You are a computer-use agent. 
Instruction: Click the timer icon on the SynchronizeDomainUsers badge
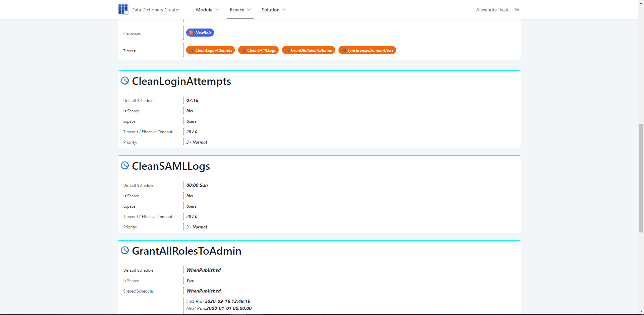pyautogui.click(x=343, y=50)
